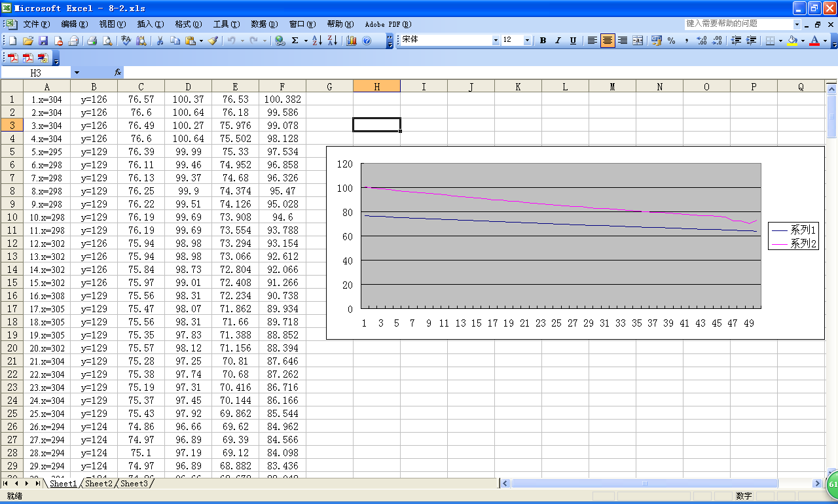838x504 pixels.
Task: Open the 格式 (Format) menu
Action: [189, 24]
